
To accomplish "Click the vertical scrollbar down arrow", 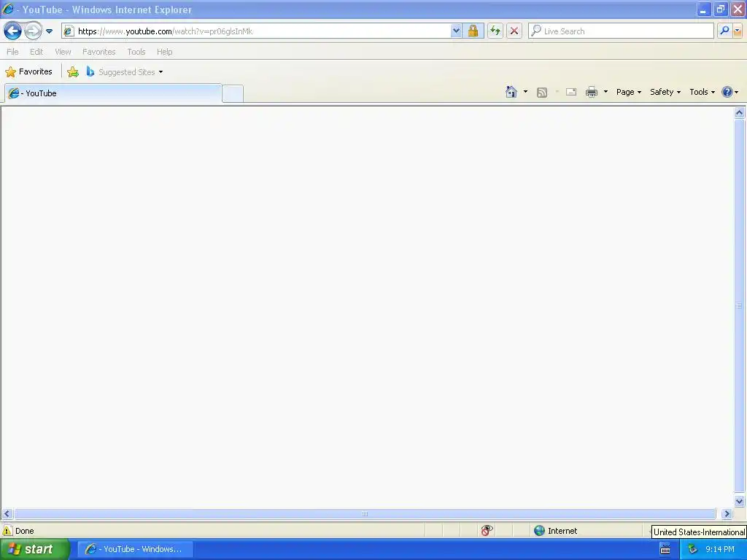I will pos(740,501).
